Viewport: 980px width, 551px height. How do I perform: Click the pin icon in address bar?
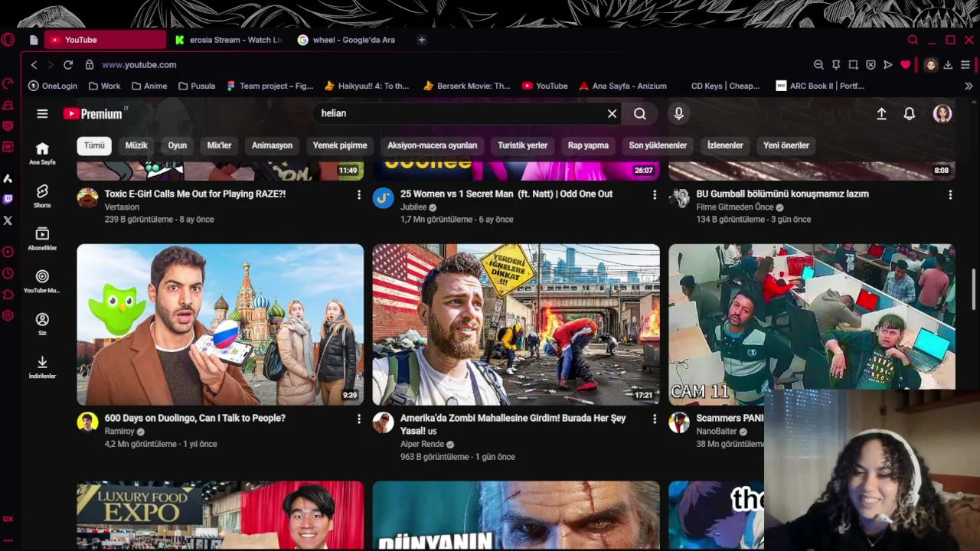[x=836, y=65]
